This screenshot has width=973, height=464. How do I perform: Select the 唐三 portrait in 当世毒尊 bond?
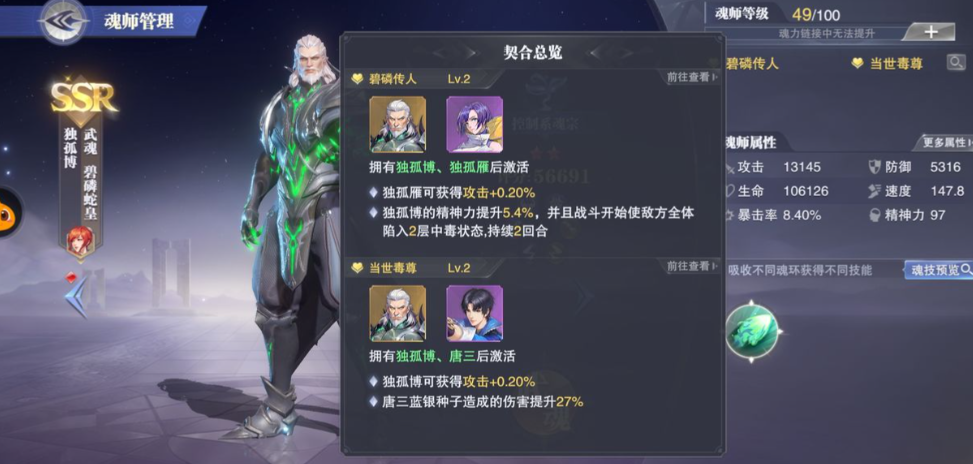(x=475, y=313)
